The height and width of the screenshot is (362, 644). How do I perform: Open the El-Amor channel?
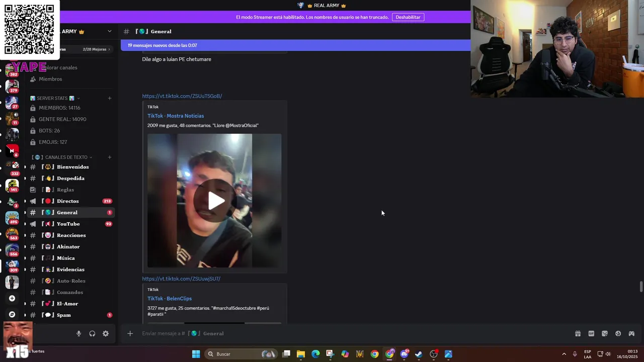pyautogui.click(x=70, y=304)
